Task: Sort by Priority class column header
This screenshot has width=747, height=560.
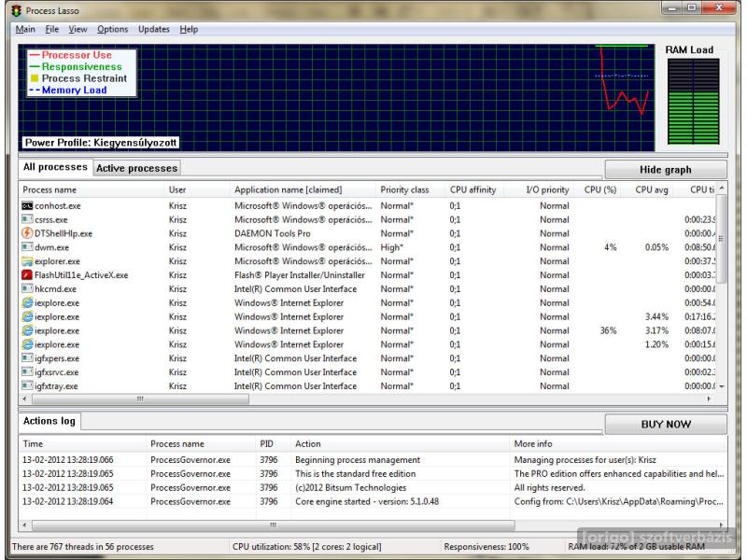Action: pos(411,190)
